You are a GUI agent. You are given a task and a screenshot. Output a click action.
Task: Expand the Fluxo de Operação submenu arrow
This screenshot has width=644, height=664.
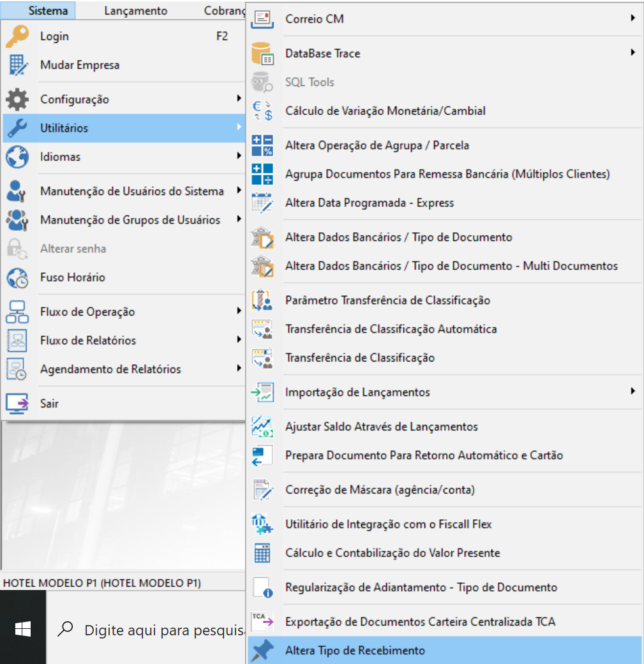[239, 311]
